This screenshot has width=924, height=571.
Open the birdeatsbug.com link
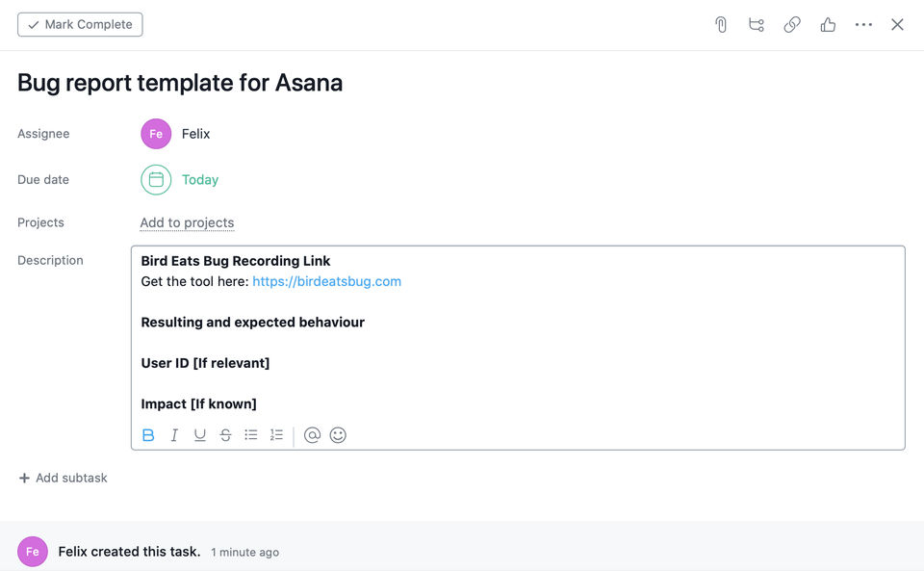(x=326, y=282)
